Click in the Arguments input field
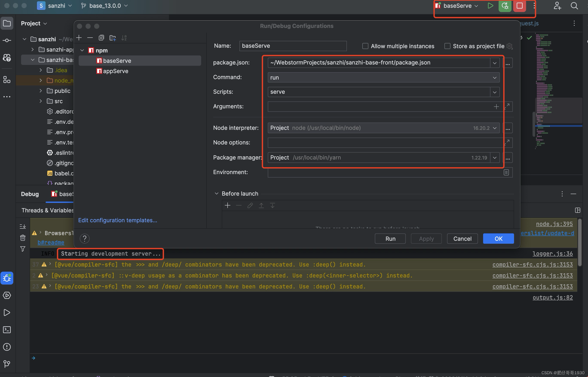 (380, 106)
